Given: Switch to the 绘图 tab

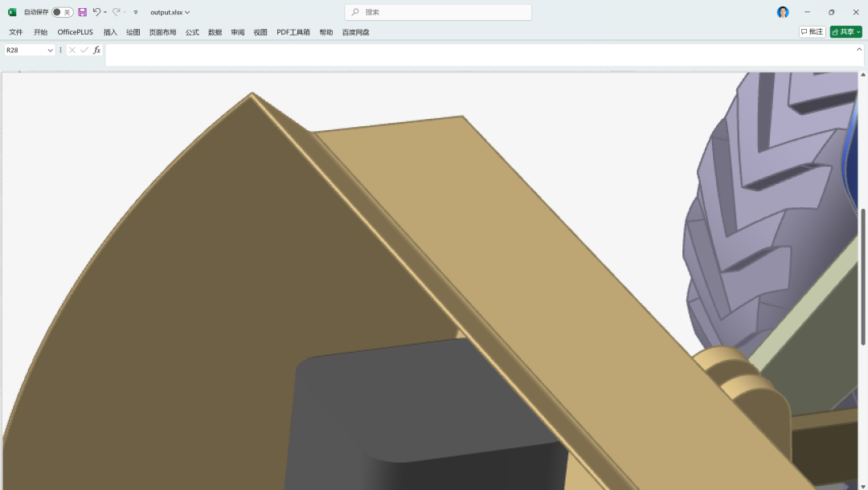Looking at the screenshot, I should (133, 32).
